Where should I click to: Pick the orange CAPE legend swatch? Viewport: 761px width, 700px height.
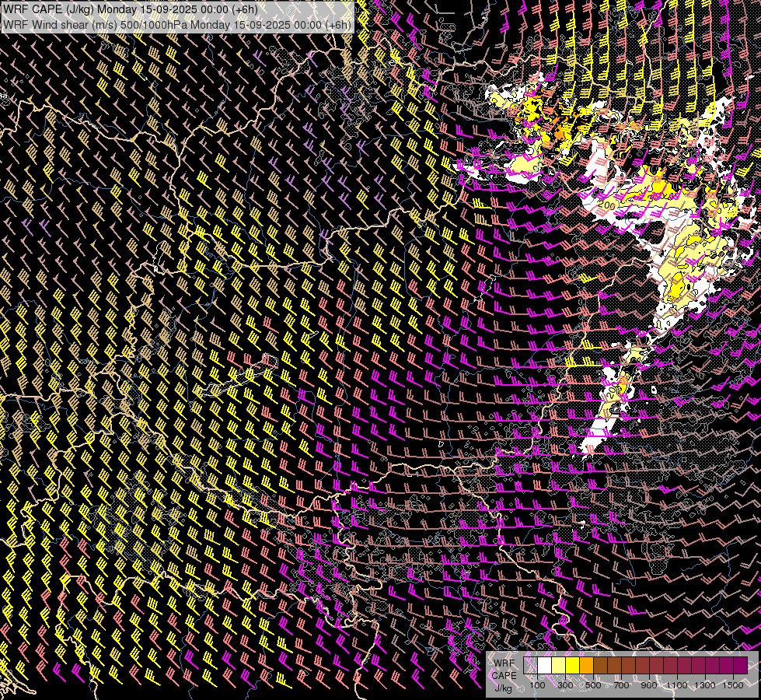(x=587, y=665)
